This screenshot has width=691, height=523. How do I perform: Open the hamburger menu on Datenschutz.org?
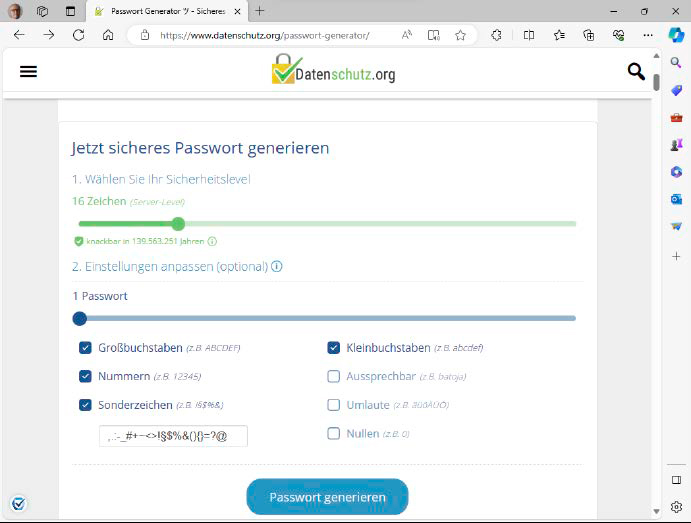click(28, 71)
